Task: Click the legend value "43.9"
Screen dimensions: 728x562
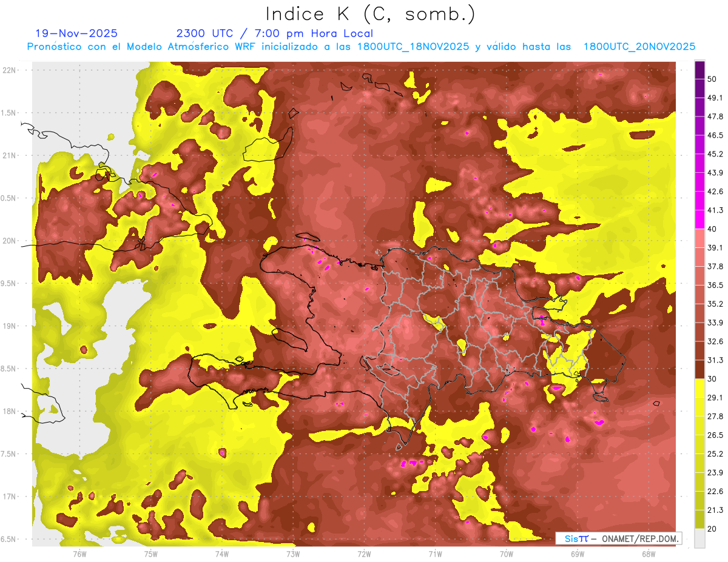Action: pyautogui.click(x=715, y=173)
